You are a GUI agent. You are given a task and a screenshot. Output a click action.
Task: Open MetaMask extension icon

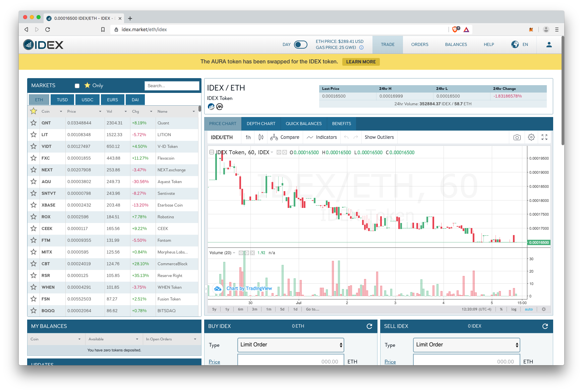point(531,30)
